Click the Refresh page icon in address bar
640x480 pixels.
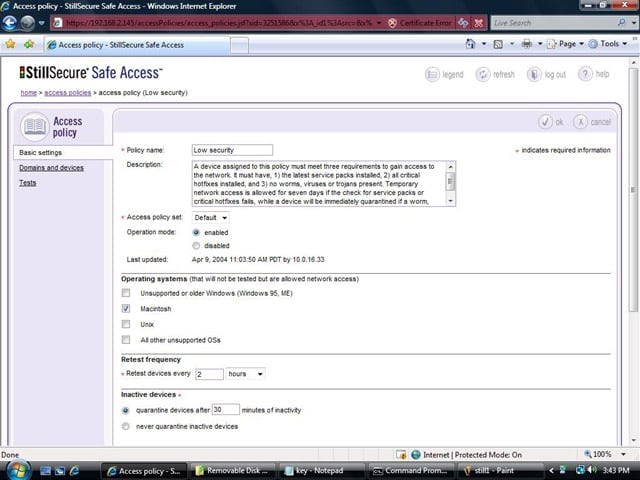click(463, 23)
